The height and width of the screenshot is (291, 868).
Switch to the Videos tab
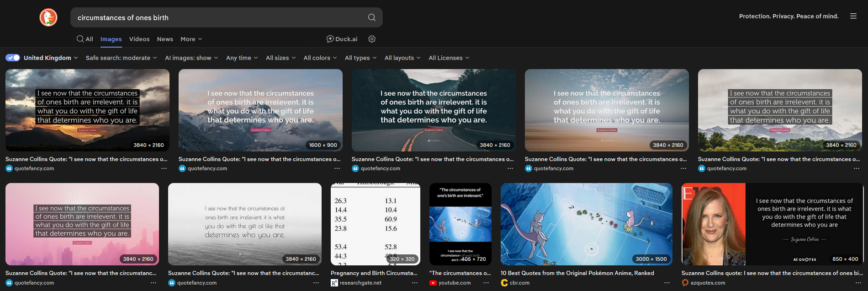(x=139, y=39)
